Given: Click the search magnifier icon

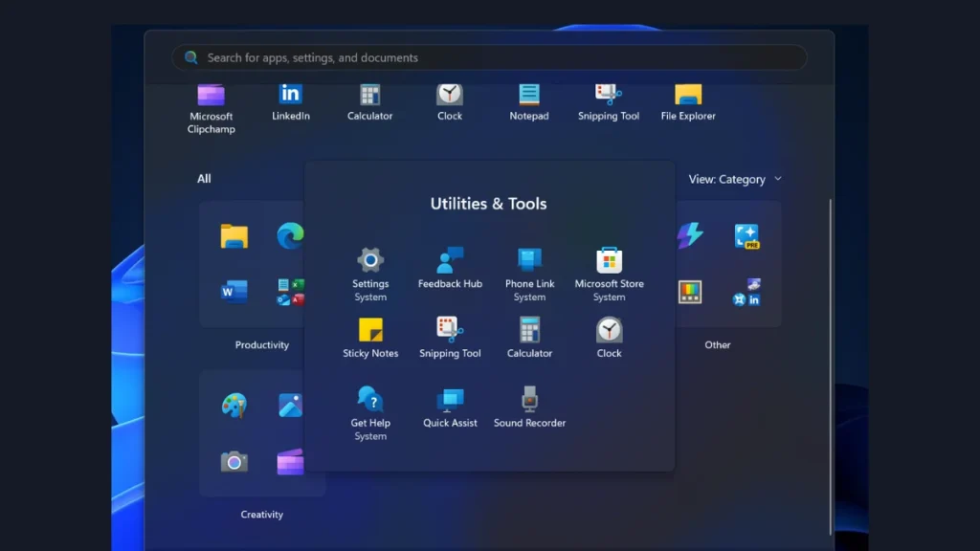Looking at the screenshot, I should click(191, 57).
